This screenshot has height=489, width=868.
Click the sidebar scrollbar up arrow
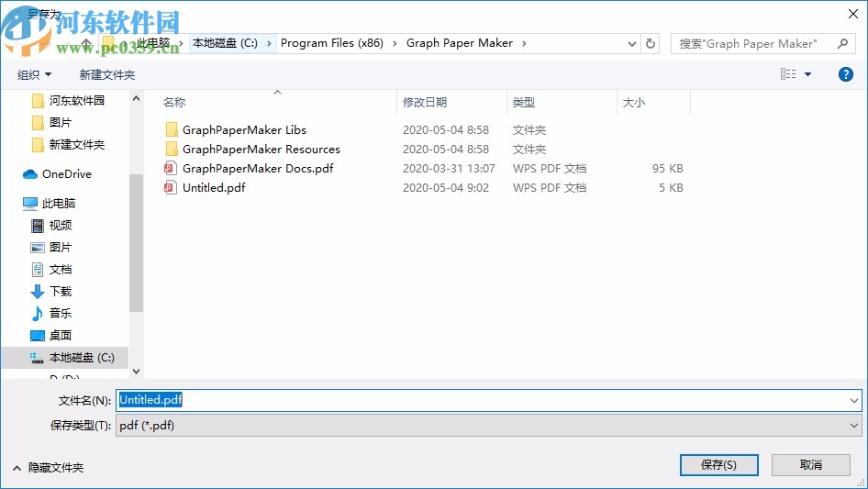coord(136,98)
